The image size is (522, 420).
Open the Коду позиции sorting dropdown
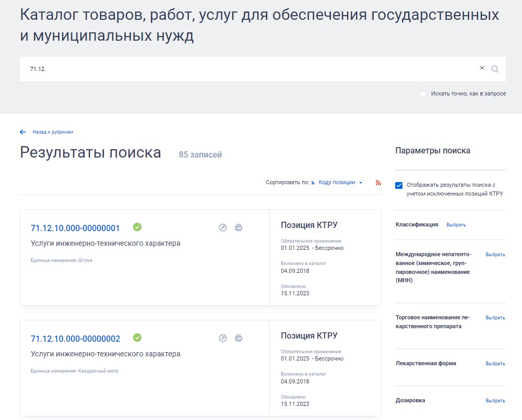pos(338,182)
